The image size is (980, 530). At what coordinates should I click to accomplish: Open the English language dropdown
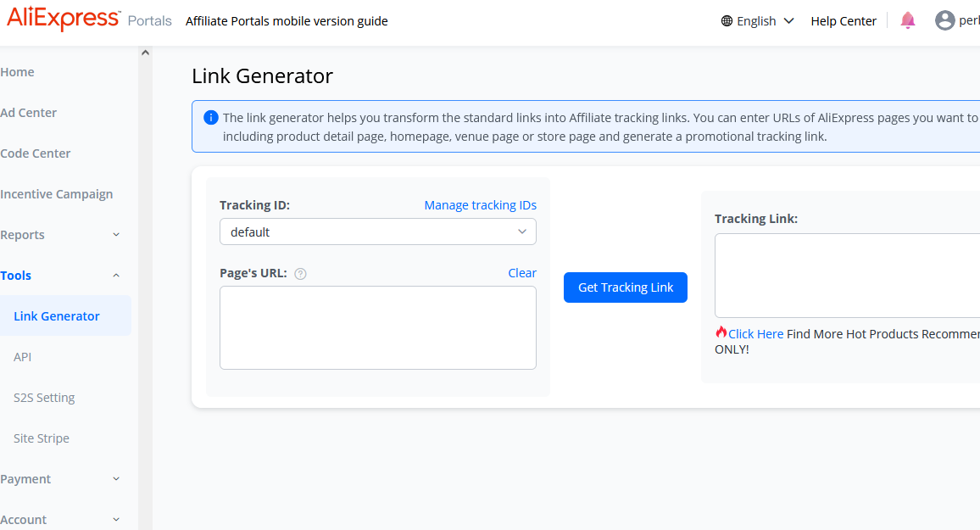(x=758, y=20)
